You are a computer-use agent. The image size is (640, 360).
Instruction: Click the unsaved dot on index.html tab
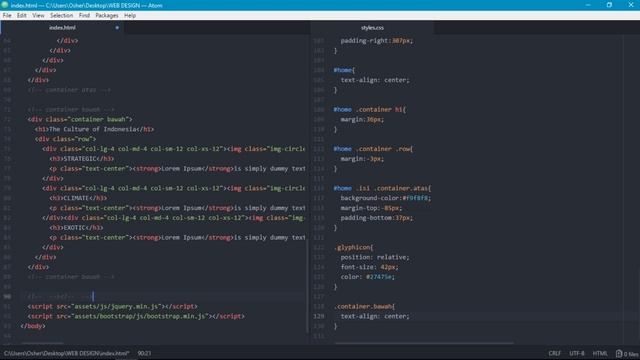(117, 28)
